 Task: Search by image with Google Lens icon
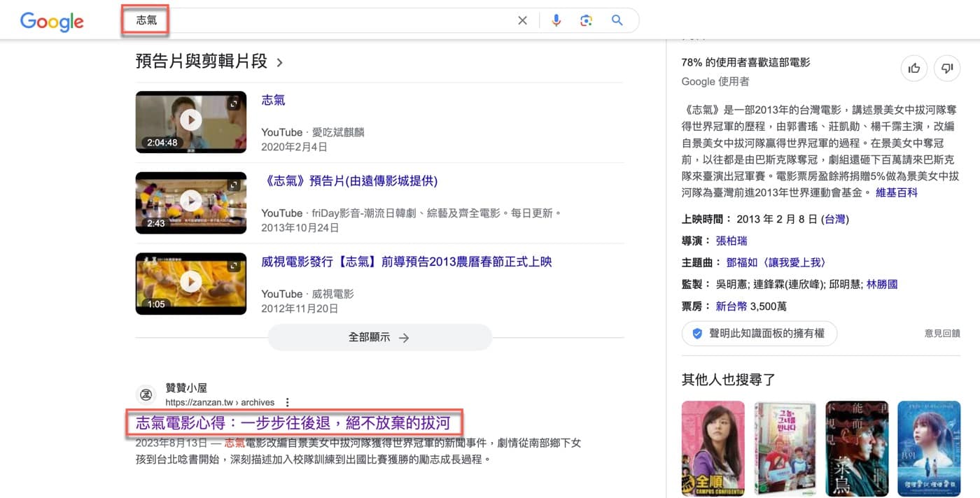pos(587,21)
